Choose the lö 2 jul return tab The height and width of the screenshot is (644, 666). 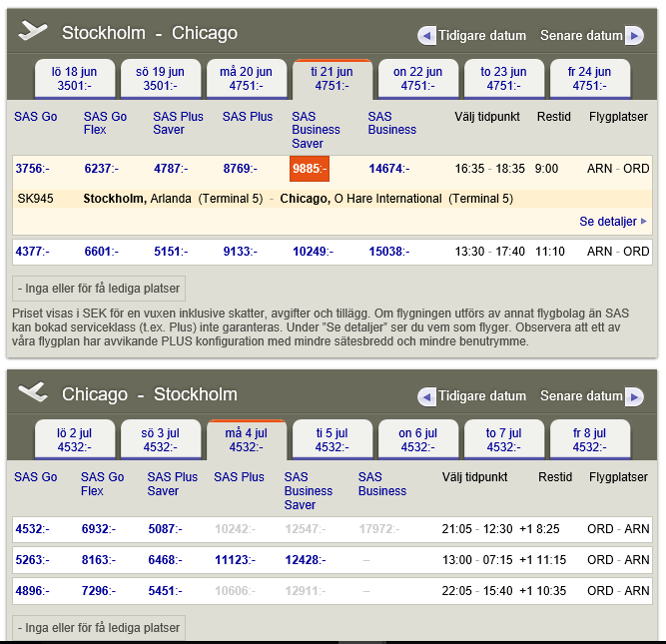(x=75, y=440)
